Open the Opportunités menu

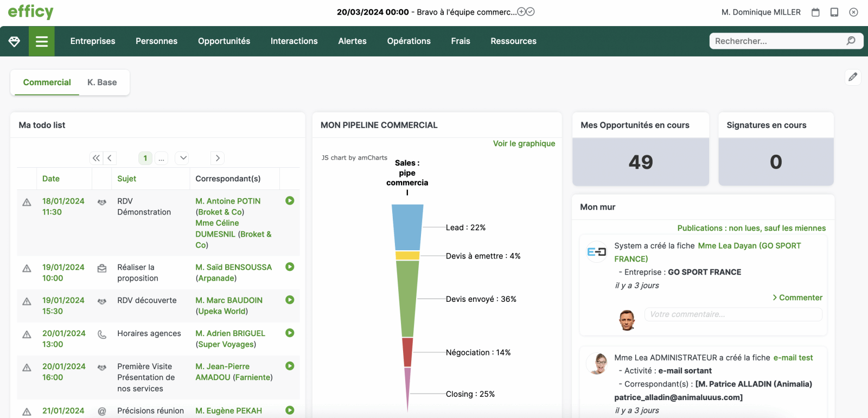(x=224, y=41)
